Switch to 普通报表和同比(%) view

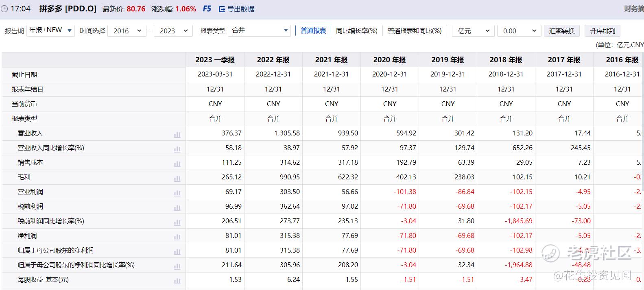click(415, 31)
